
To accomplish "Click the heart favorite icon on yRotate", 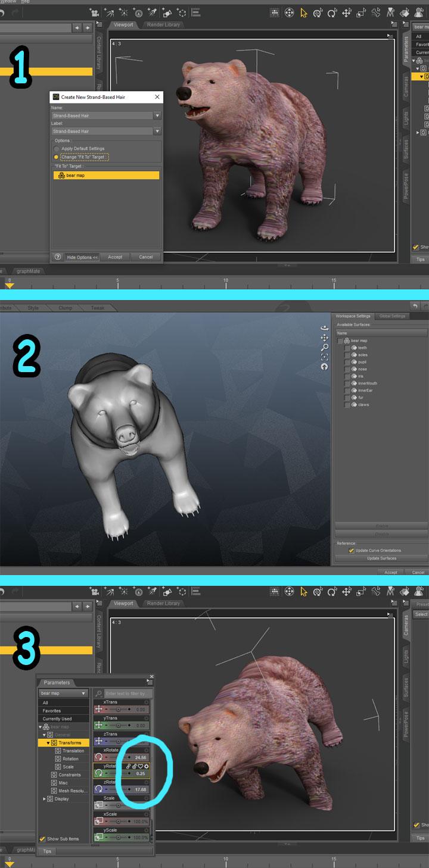I will 140,766.
